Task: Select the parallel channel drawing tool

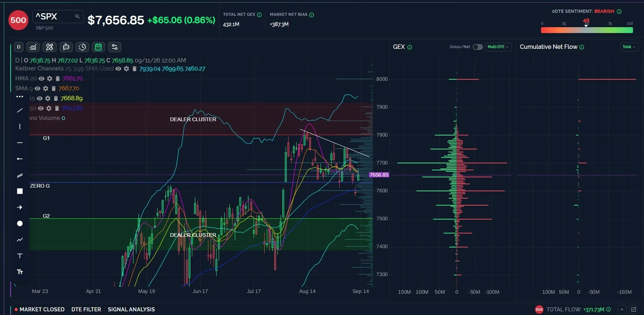Action: point(20,175)
